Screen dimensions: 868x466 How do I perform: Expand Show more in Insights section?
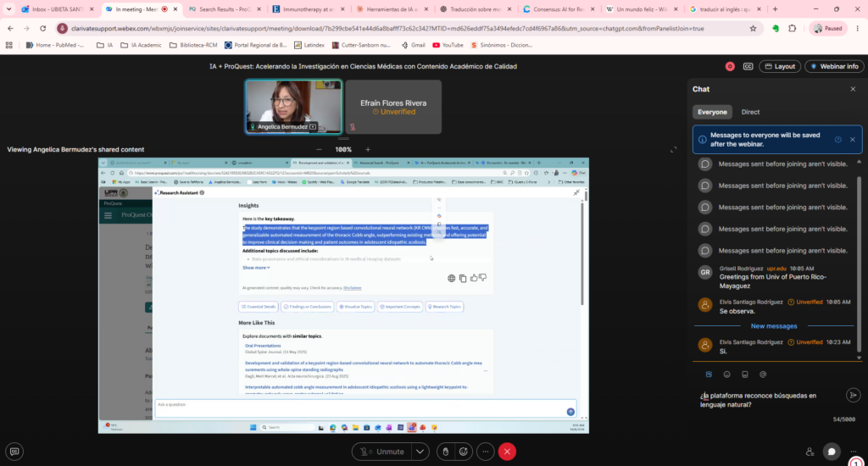256,268
